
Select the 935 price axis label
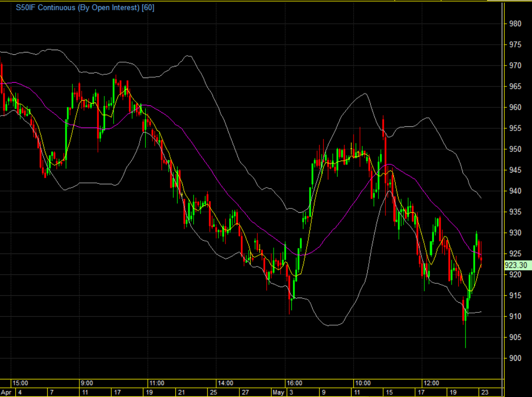click(515, 212)
